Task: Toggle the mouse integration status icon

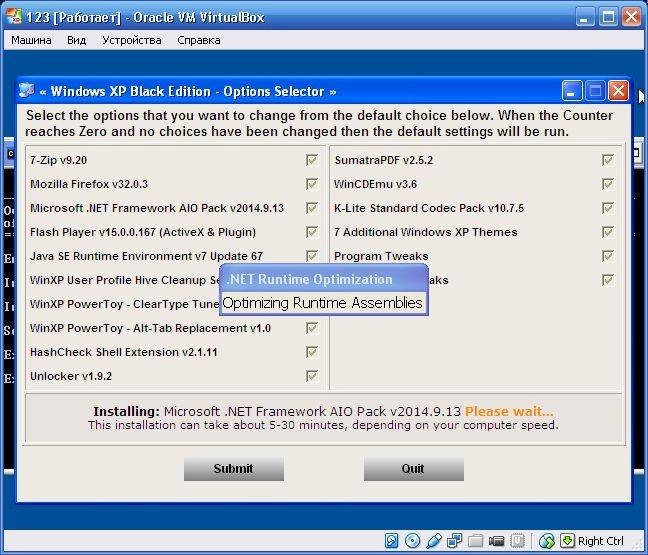Action: 547,540
